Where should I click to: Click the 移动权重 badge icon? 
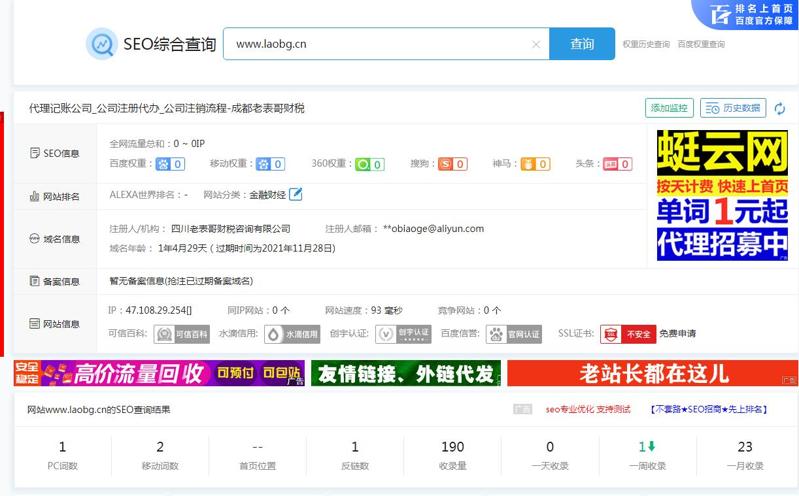coord(270,164)
